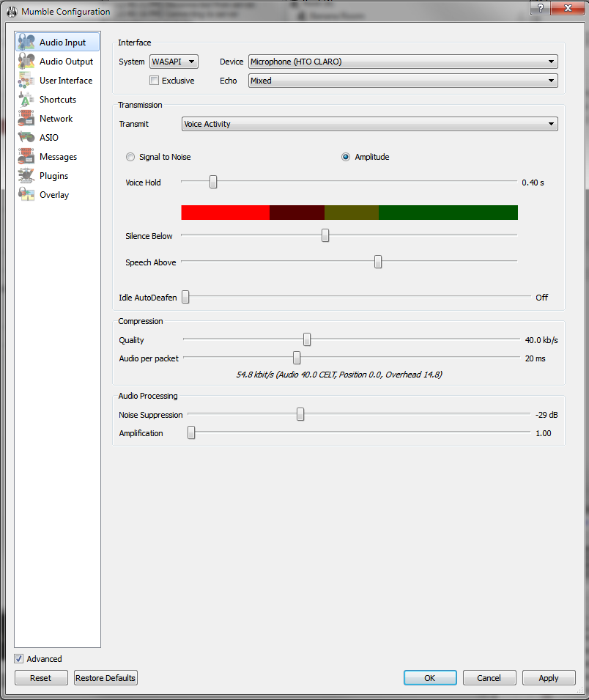589x700 pixels.
Task: Open the Device microphone dropdown
Action: (x=403, y=62)
